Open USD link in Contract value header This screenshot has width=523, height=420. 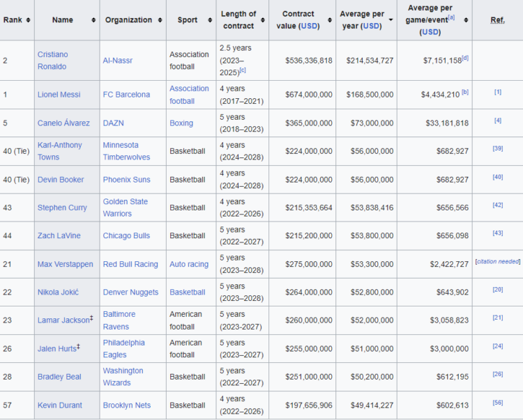[309, 26]
